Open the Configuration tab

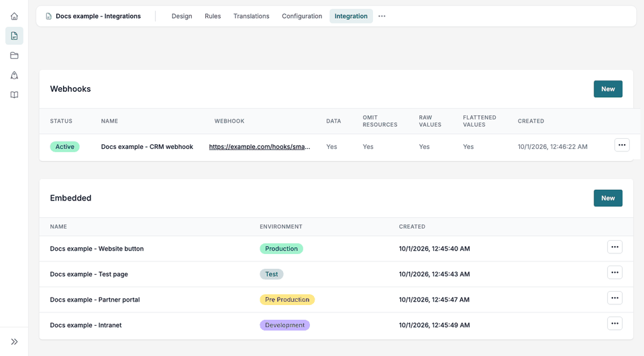[302, 16]
